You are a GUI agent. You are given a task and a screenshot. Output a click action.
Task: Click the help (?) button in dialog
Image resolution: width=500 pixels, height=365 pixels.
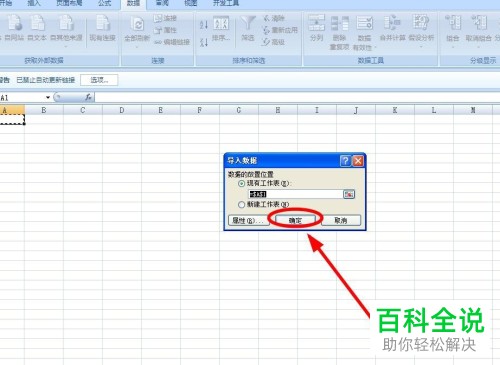[345, 161]
